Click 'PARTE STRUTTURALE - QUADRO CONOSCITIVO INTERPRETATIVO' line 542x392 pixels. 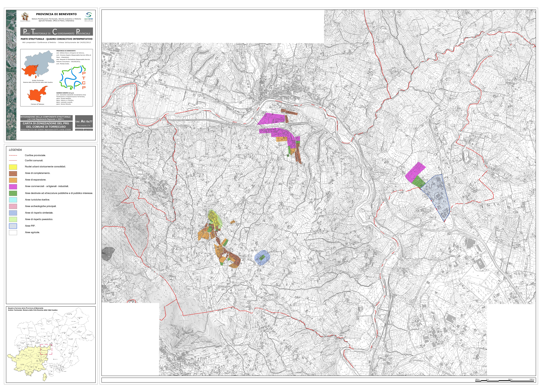(57, 39)
